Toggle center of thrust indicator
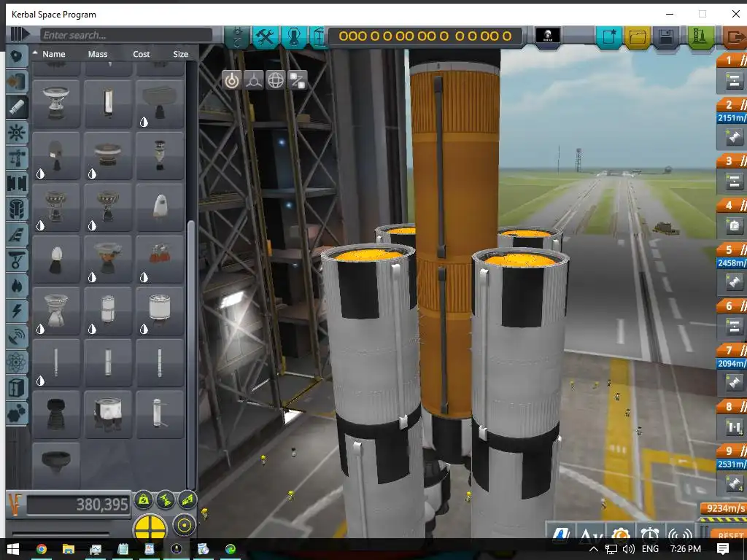This screenshot has height=560, width=747. point(166,499)
